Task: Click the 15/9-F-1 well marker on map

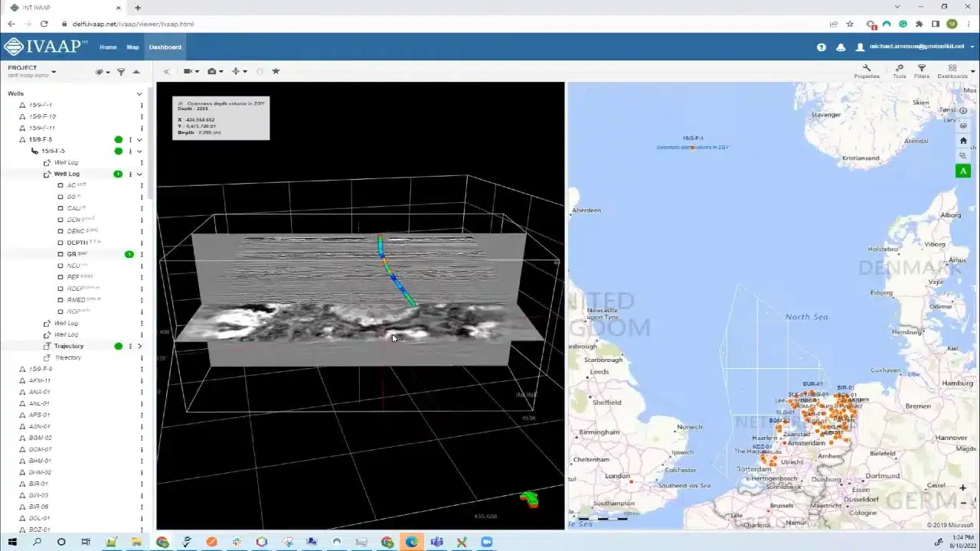Action: tap(693, 147)
